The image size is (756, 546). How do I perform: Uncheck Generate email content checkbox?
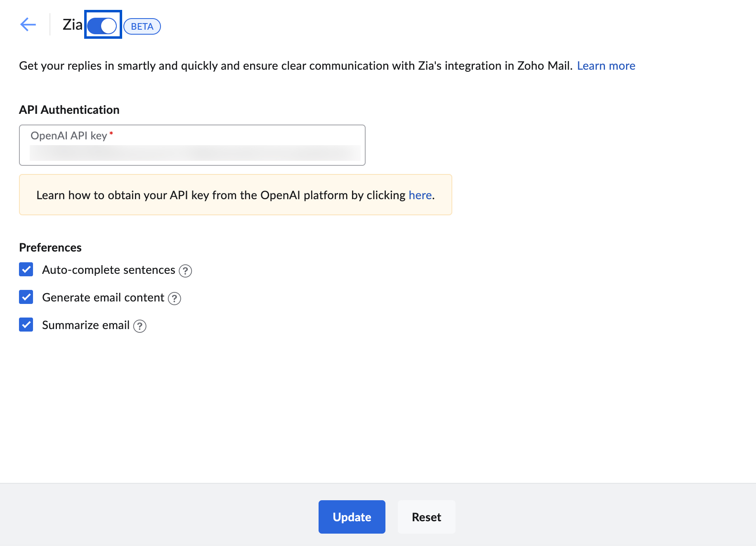pyautogui.click(x=26, y=297)
